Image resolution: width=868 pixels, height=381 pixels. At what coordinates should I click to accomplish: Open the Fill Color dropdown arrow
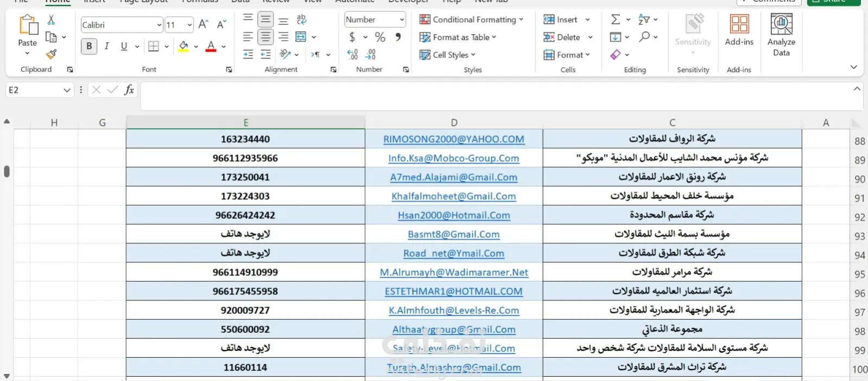[196, 47]
